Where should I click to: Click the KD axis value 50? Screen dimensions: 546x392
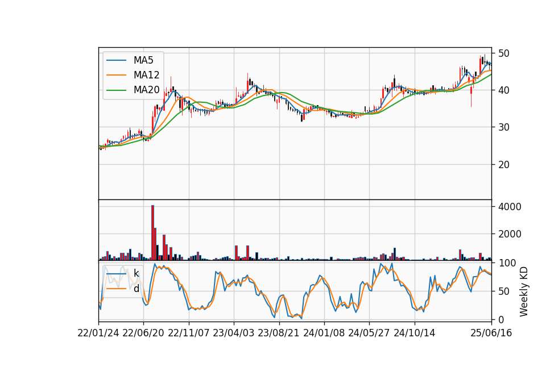point(504,291)
